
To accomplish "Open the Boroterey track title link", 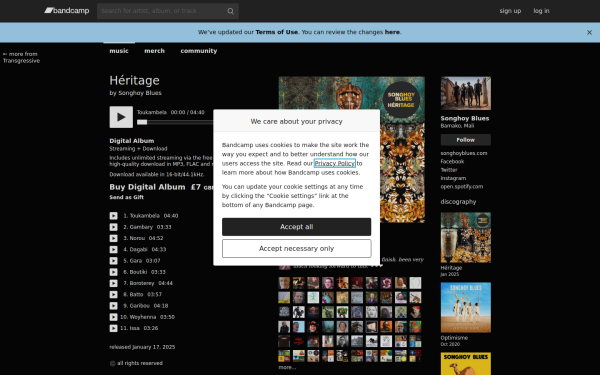I will 142,283.
